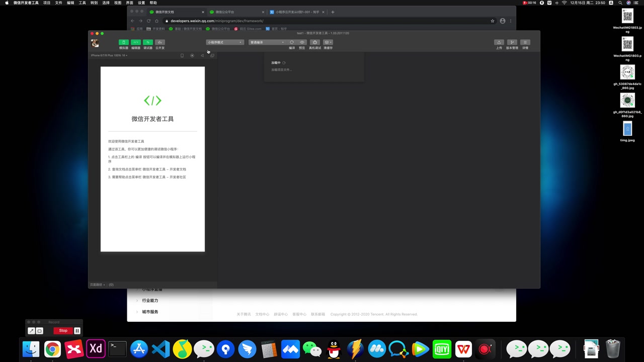Open the timg.jpeg desktop file
Viewport: 644px width, 362px height.
(627, 129)
